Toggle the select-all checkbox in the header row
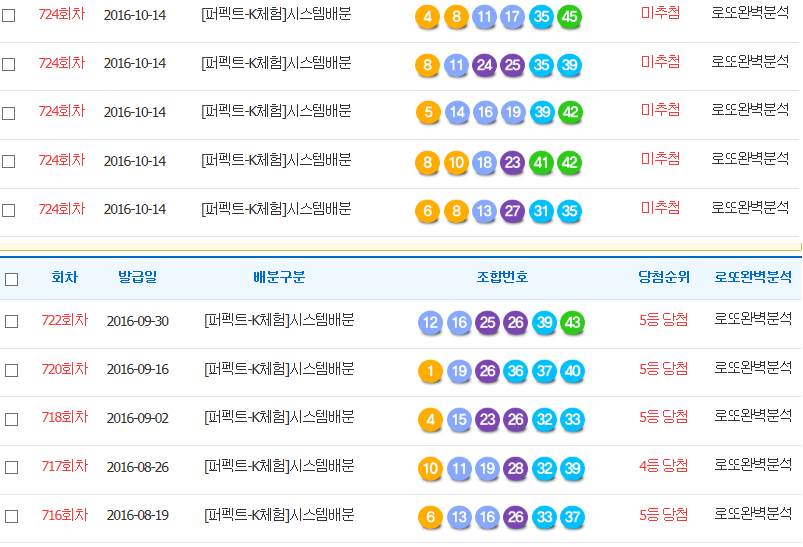The image size is (803, 547). point(12,279)
